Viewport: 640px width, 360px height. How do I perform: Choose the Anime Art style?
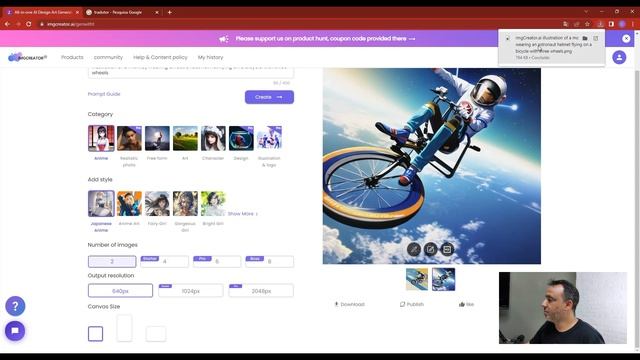(129, 204)
